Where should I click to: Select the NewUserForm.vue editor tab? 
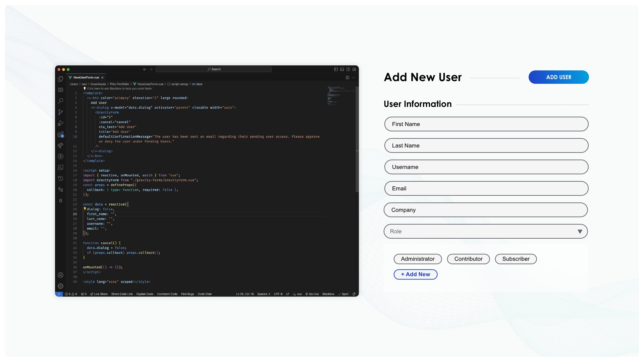coord(86,77)
